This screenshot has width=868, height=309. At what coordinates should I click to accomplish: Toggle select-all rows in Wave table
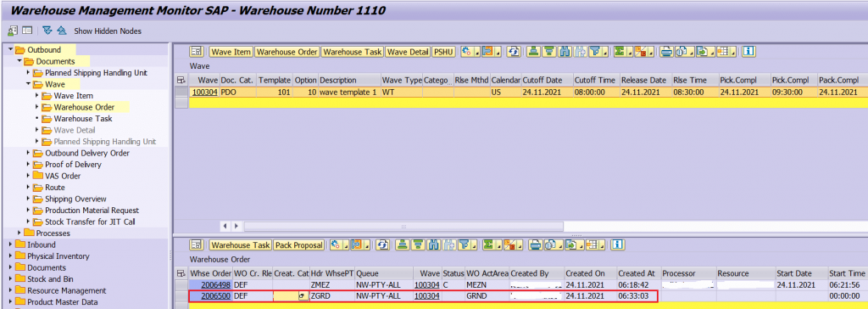(x=181, y=80)
